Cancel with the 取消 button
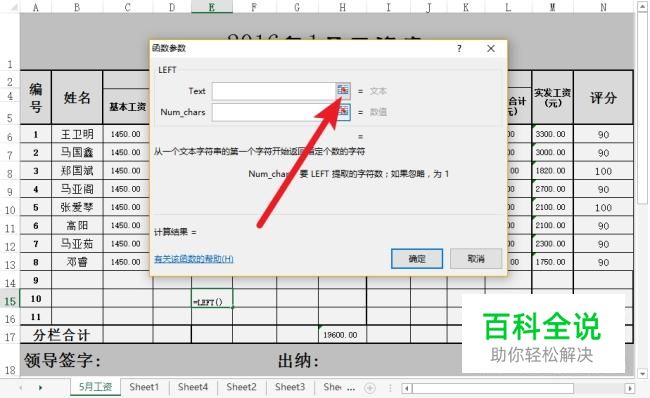650x398 pixels. tap(476, 259)
